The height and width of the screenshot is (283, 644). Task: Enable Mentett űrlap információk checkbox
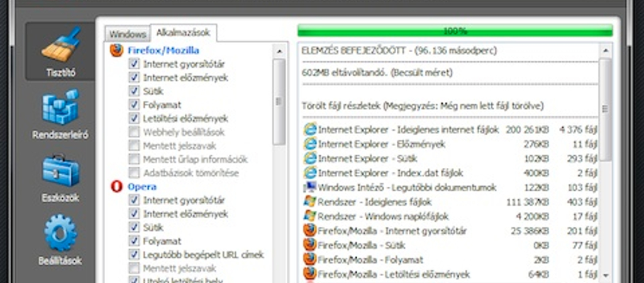pyautogui.click(x=134, y=159)
